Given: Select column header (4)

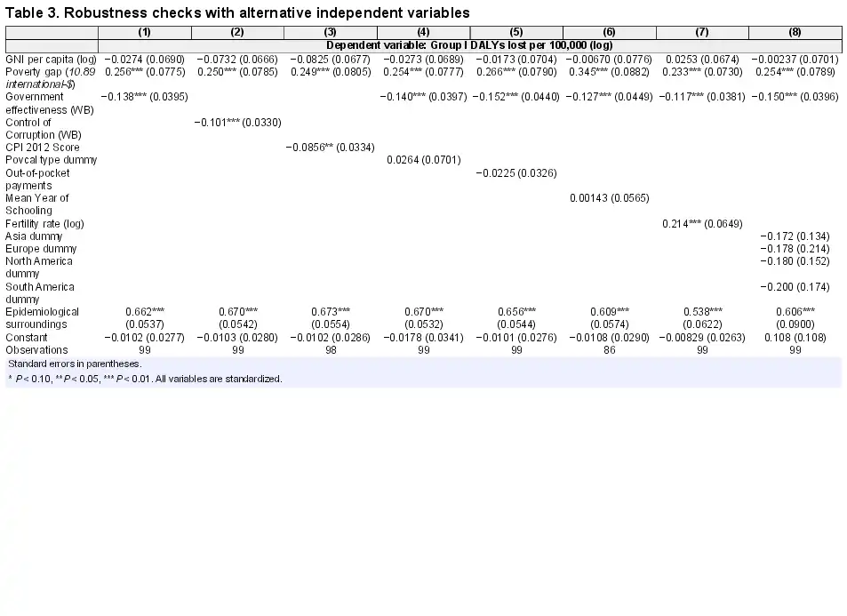Looking at the screenshot, I should click(x=423, y=32).
